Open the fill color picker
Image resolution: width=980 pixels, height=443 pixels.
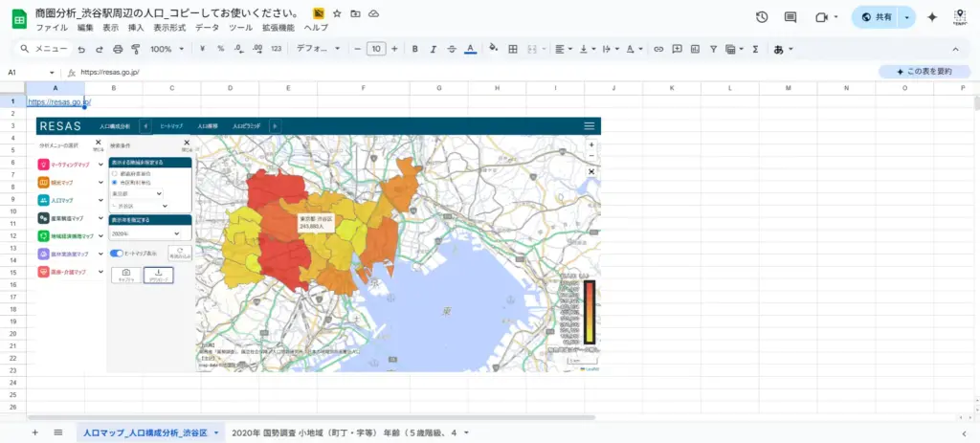pyautogui.click(x=493, y=48)
